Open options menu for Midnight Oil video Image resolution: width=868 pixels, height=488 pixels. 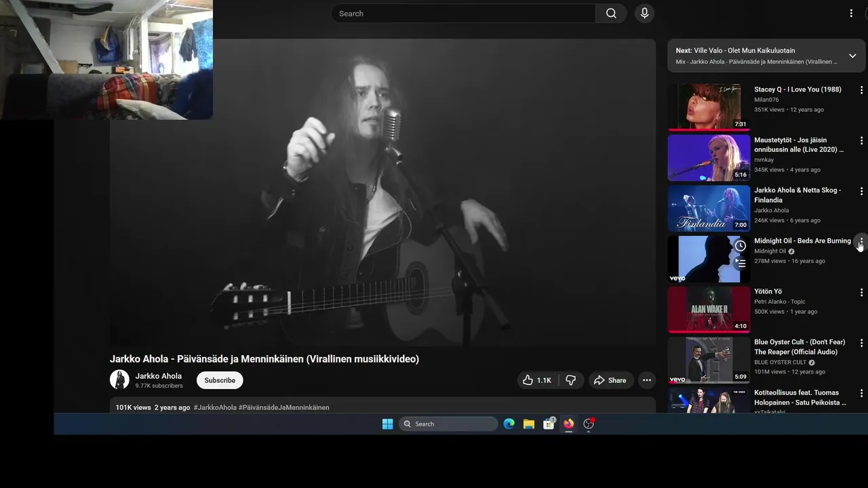pos(861,241)
